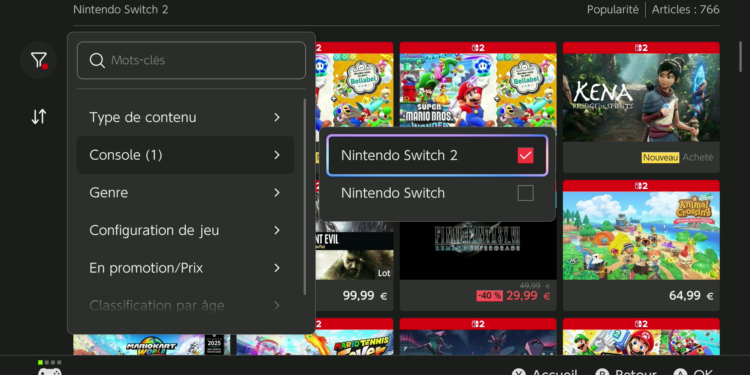
Task: Click the chevron next to Console (1)
Action: click(277, 155)
